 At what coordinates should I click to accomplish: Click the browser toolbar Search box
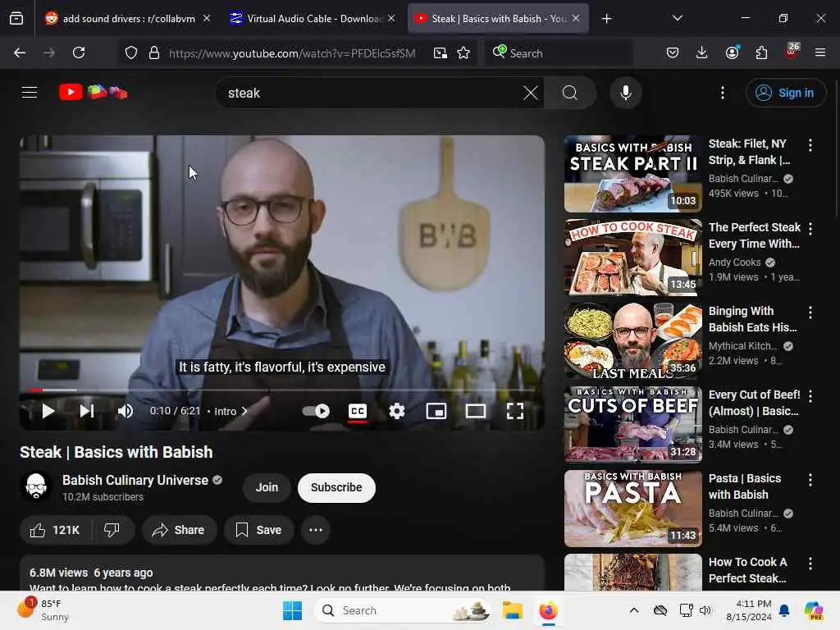click(559, 53)
